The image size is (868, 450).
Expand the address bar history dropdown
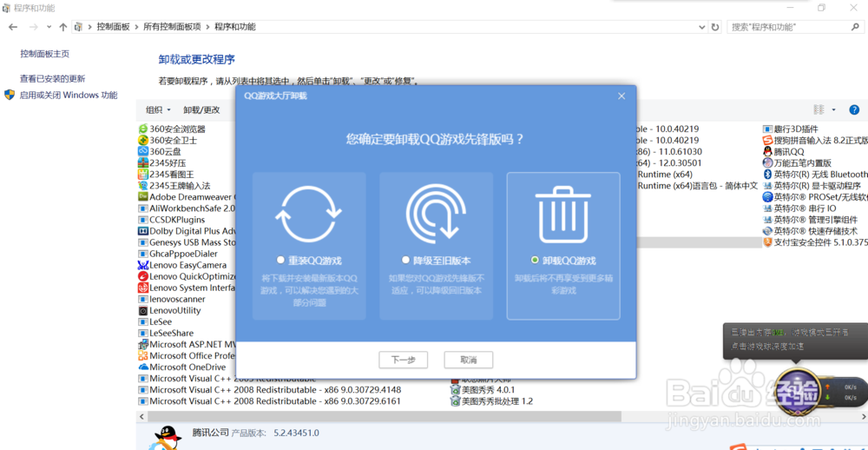[702, 27]
